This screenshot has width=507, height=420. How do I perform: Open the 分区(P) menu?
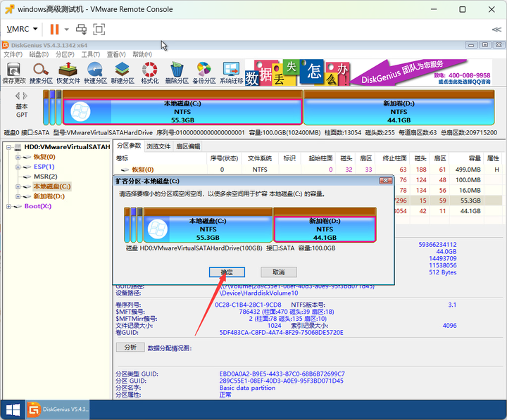point(65,54)
